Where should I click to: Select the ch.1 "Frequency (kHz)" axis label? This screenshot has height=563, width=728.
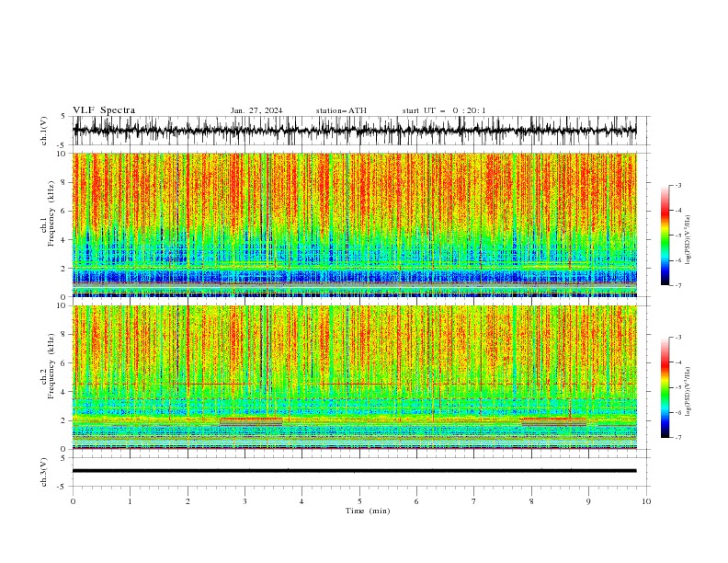pyautogui.click(x=51, y=212)
